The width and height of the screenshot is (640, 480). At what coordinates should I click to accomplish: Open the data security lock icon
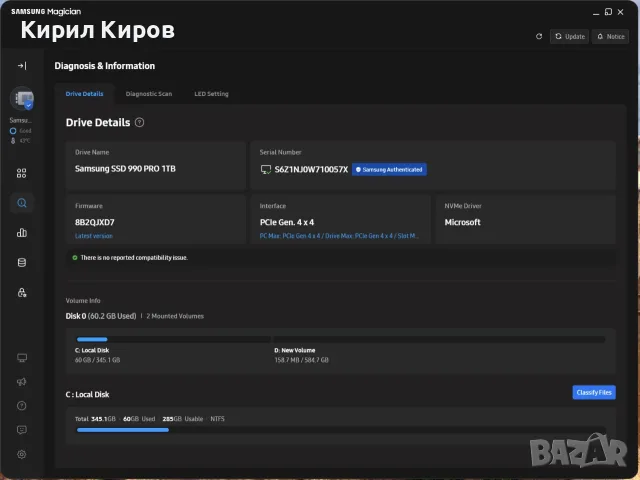coord(22,292)
